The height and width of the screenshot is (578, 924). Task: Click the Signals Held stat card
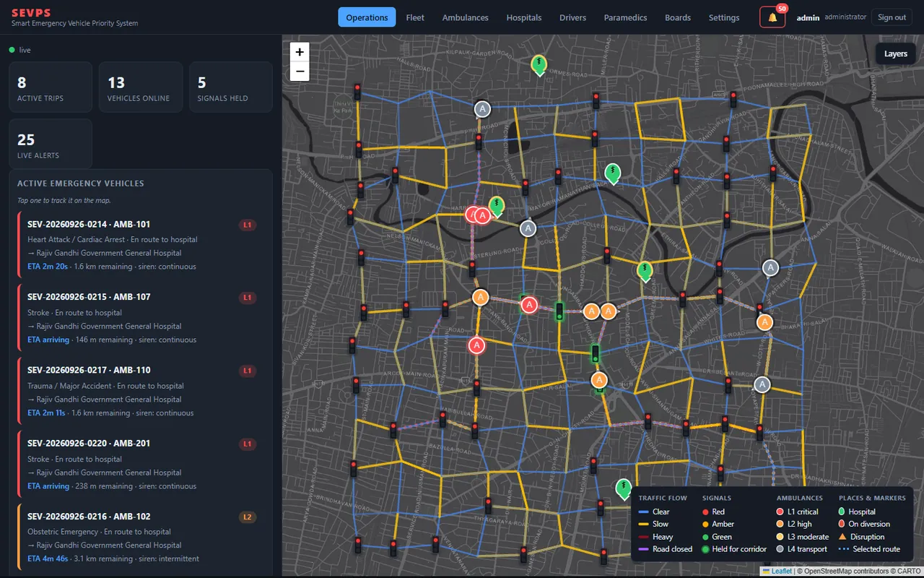point(231,87)
